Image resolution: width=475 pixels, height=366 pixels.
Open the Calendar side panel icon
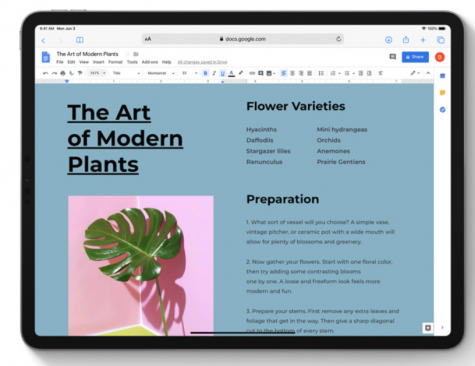[x=443, y=76]
